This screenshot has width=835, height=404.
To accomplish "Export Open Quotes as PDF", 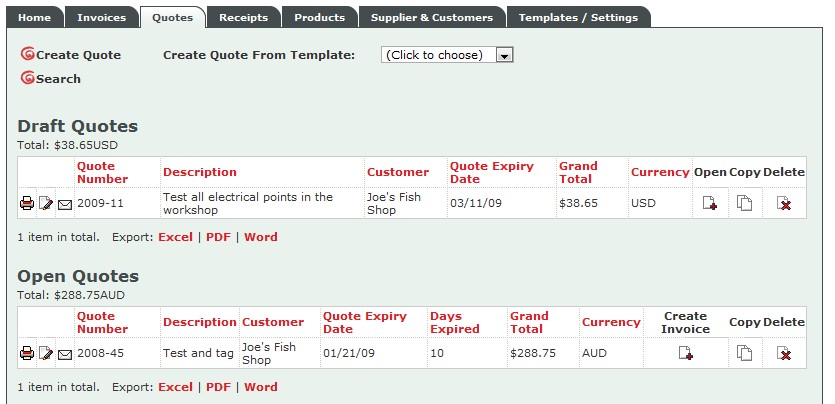I will tap(218, 387).
